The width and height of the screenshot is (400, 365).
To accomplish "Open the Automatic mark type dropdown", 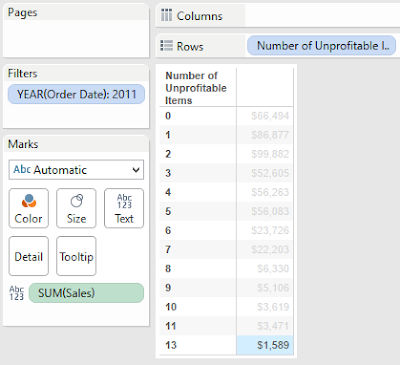I will click(76, 170).
